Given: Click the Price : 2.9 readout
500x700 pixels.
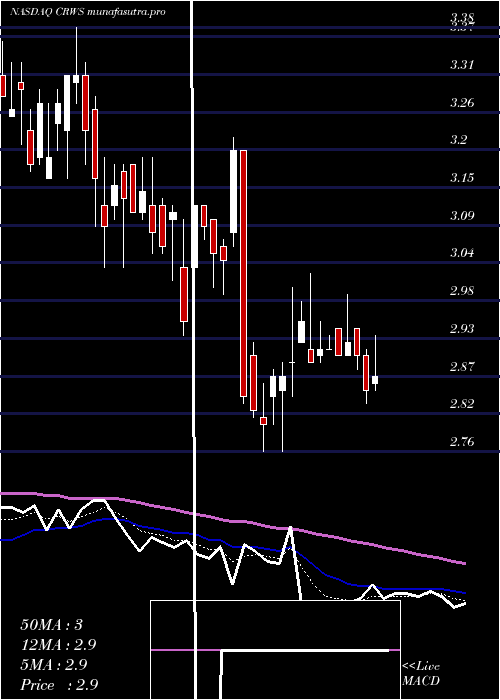Looking at the screenshot, I should pos(59,685).
